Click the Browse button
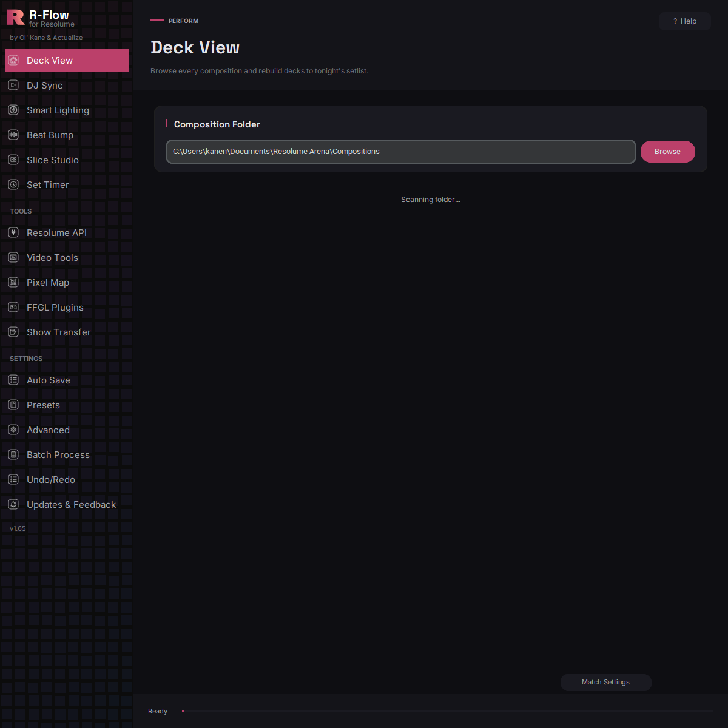This screenshot has height=728, width=728. (667, 152)
